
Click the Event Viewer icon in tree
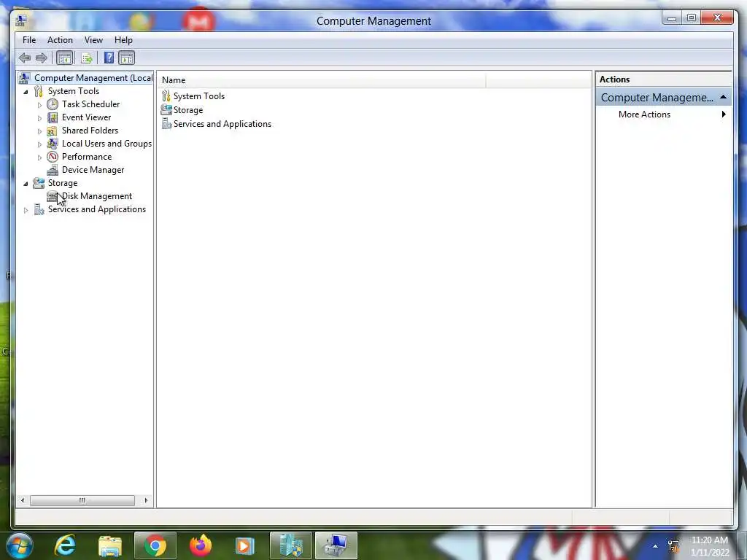coord(53,117)
